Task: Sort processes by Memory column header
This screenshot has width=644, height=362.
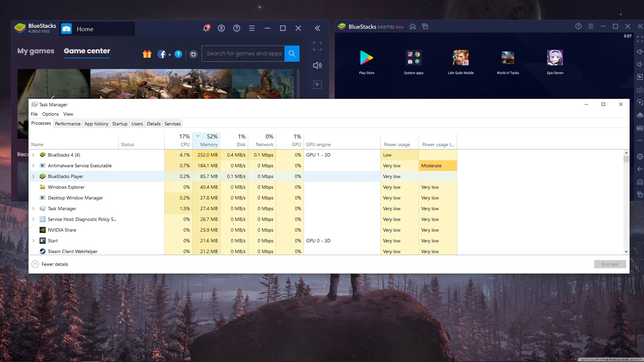Action: (206, 141)
